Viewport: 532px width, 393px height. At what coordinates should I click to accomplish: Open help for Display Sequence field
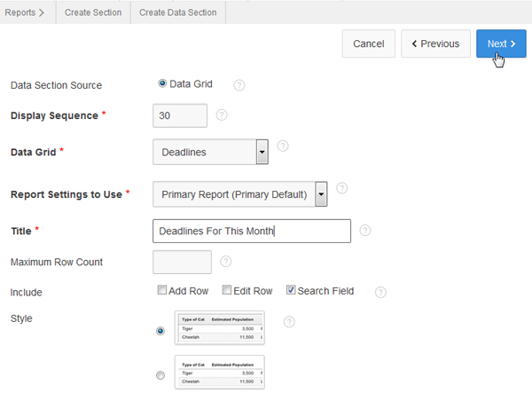222,114
